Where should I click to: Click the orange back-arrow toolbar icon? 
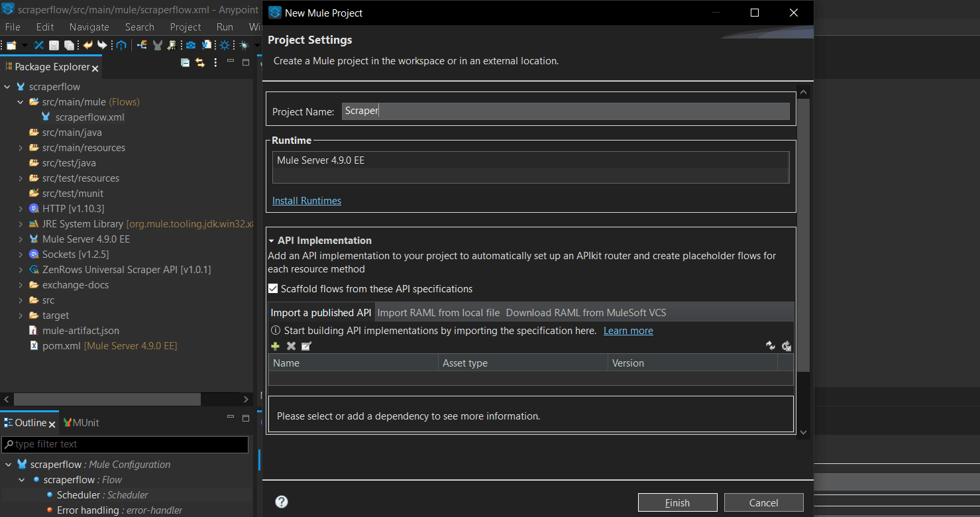pyautogui.click(x=87, y=45)
